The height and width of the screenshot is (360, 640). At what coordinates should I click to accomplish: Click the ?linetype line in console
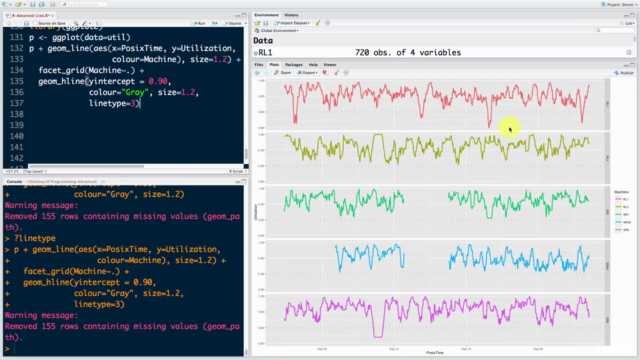[35, 238]
